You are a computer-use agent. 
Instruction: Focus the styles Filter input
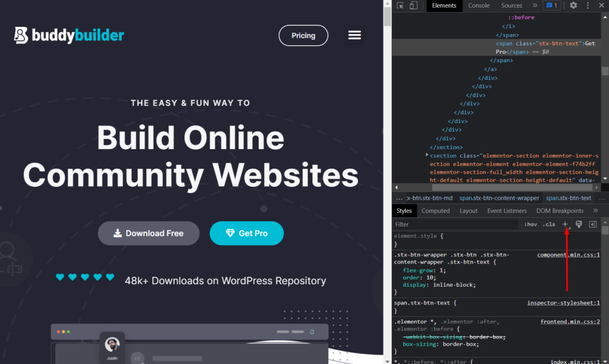point(455,224)
